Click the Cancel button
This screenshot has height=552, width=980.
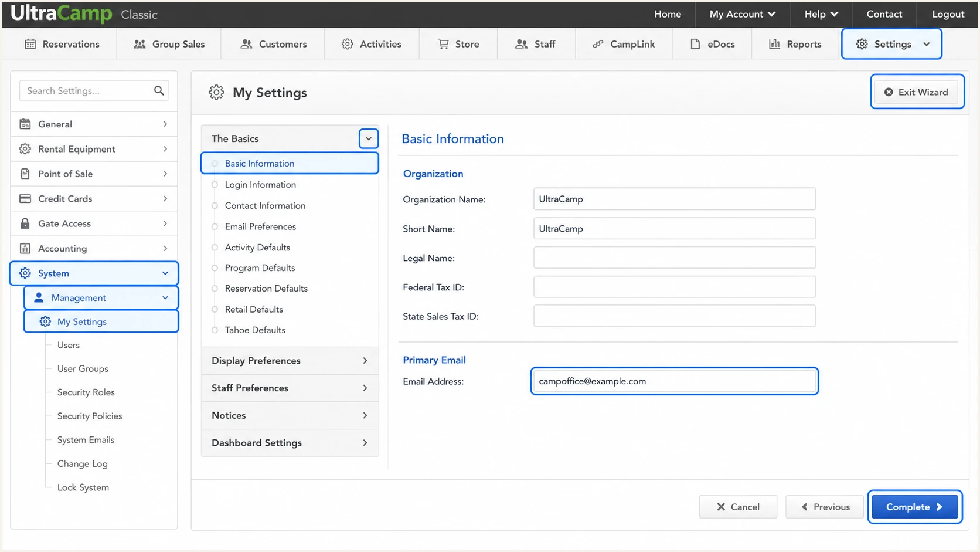(738, 507)
